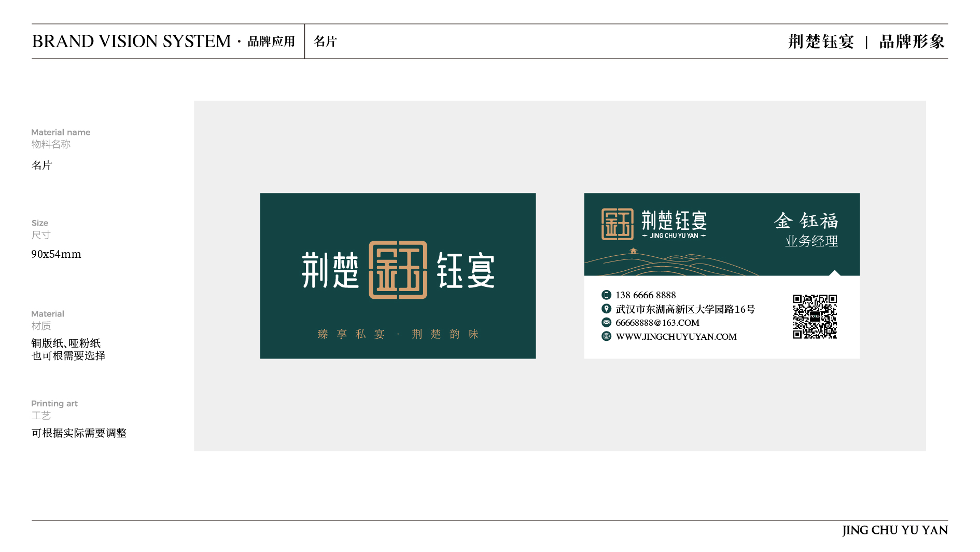Click the white 荆楚 characters on the card front
The image size is (980, 552).
[x=330, y=270]
